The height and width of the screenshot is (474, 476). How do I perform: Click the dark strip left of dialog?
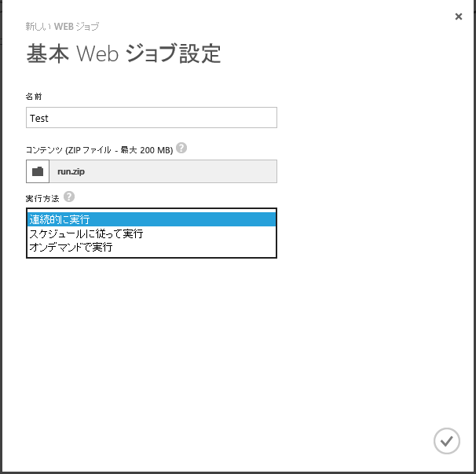click(1, 236)
